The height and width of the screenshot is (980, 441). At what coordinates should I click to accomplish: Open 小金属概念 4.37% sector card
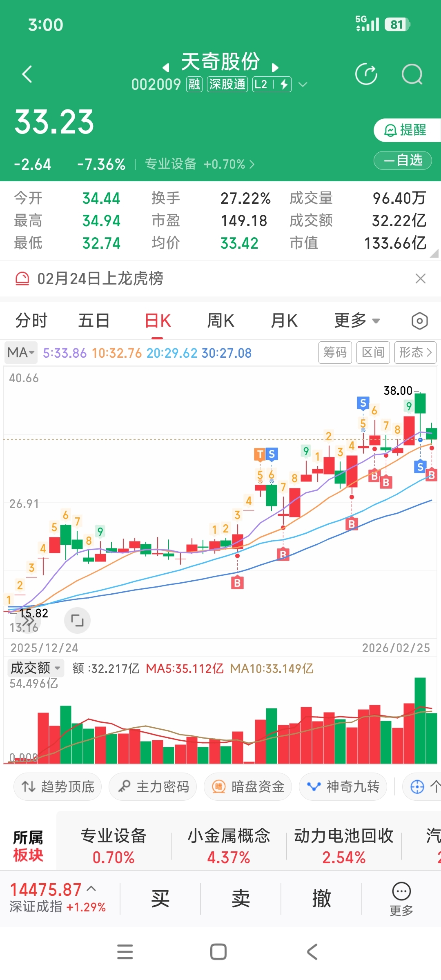pyautogui.click(x=229, y=846)
